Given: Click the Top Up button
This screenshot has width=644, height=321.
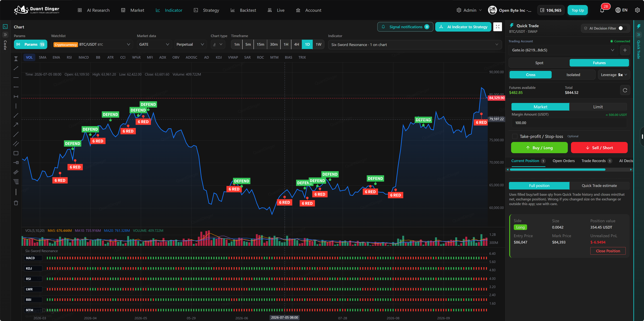Looking at the screenshot, I should pyautogui.click(x=578, y=10).
